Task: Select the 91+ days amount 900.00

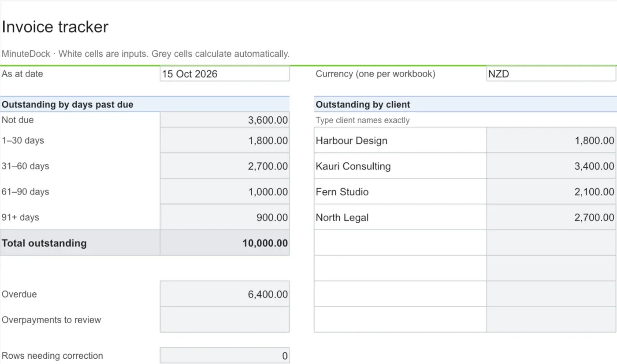Action: [x=225, y=217]
